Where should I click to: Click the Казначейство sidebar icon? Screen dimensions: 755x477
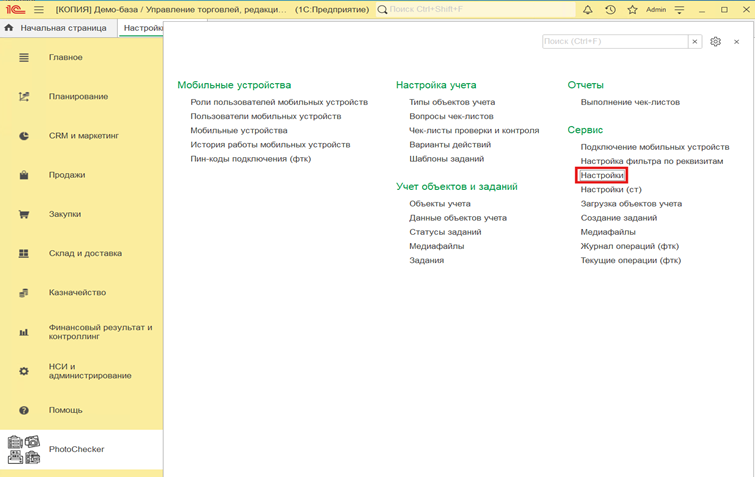(24, 293)
